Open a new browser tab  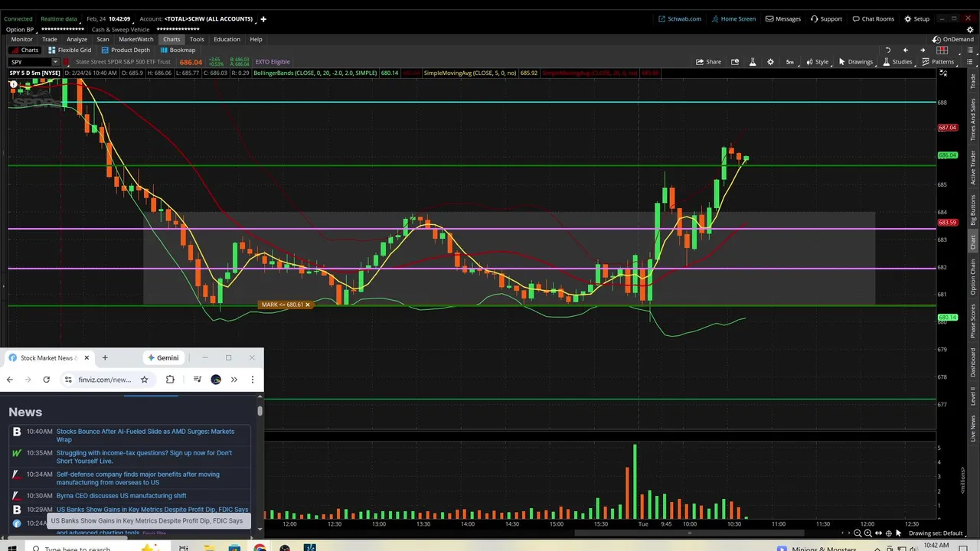105,357
